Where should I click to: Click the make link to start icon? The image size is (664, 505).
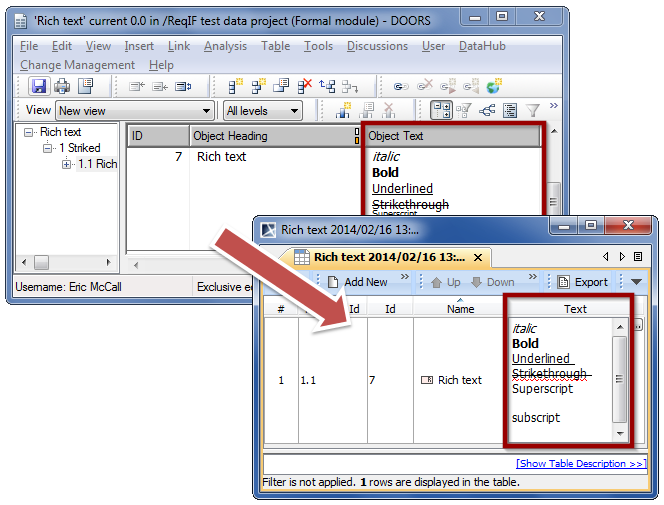470,86
